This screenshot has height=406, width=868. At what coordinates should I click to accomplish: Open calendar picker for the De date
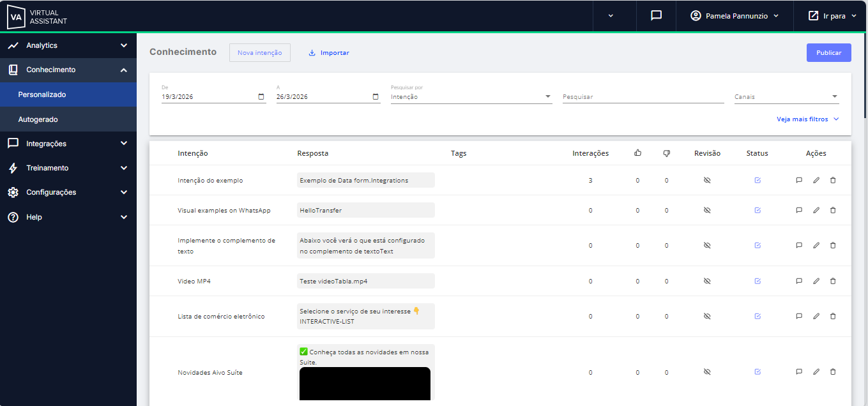[x=261, y=97]
